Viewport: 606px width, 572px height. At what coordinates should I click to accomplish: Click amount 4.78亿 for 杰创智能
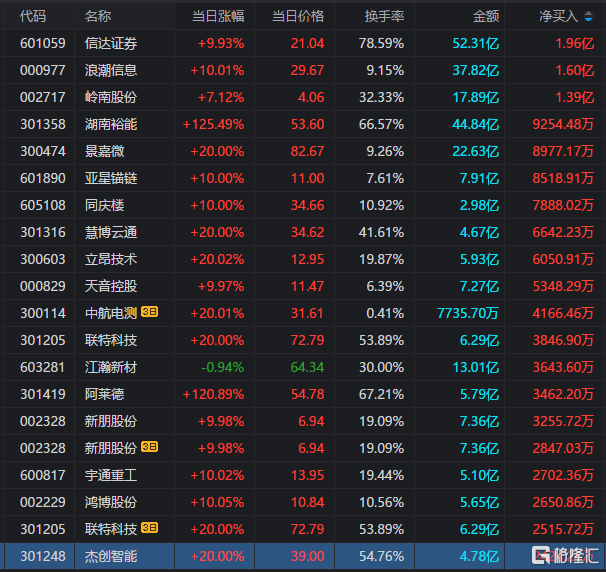[479, 557]
